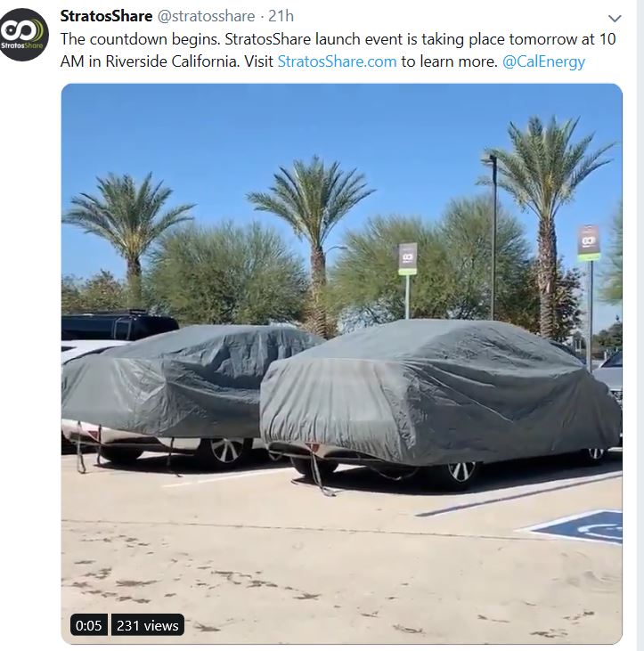This screenshot has width=644, height=651.
Task: Open the @CalEnergy mention
Action: click(543, 61)
